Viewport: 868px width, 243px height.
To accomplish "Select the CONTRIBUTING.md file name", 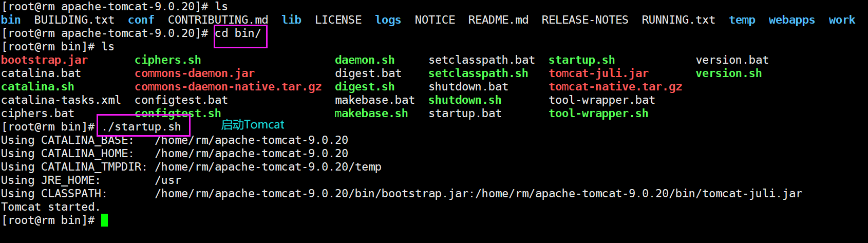I will click(218, 20).
